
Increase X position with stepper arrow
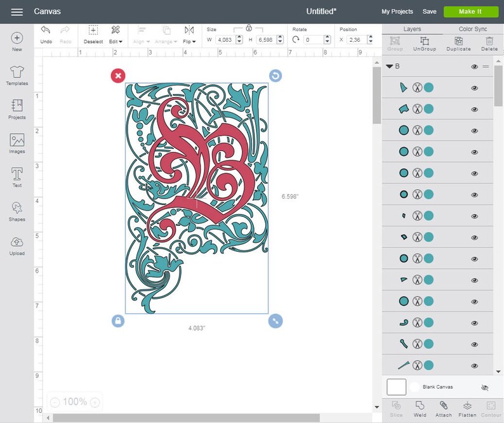pyautogui.click(x=370, y=37)
